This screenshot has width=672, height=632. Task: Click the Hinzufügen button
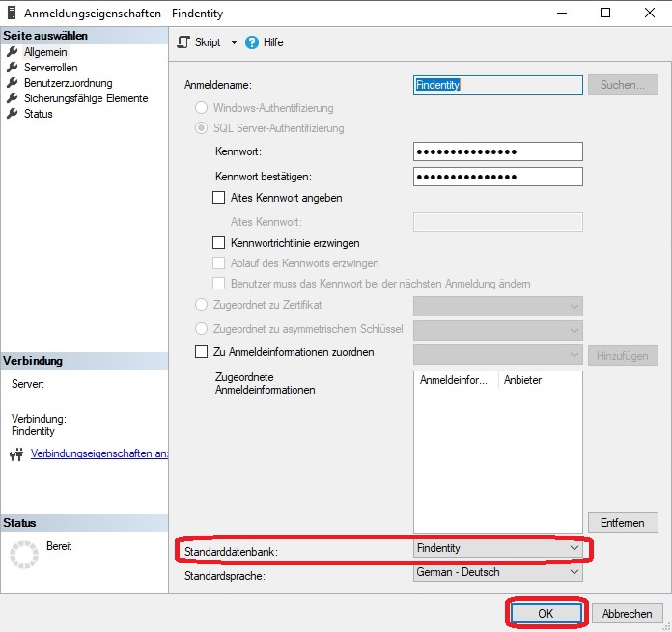[x=623, y=355]
